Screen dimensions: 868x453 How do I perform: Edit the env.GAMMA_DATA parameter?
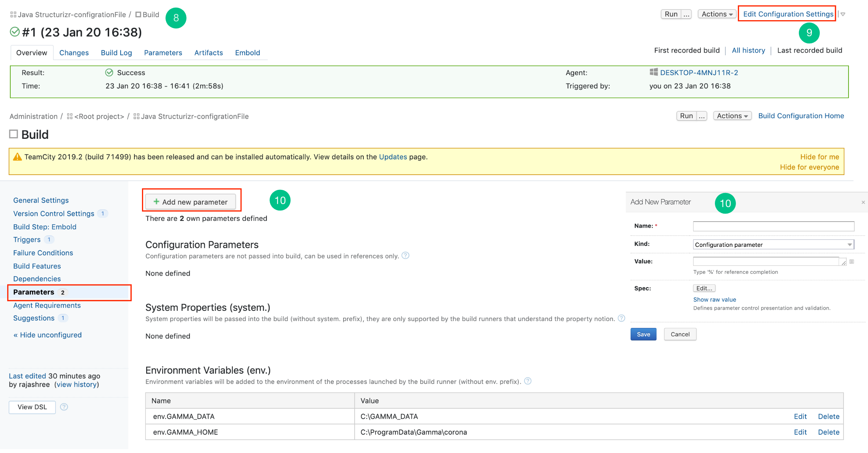tap(800, 416)
